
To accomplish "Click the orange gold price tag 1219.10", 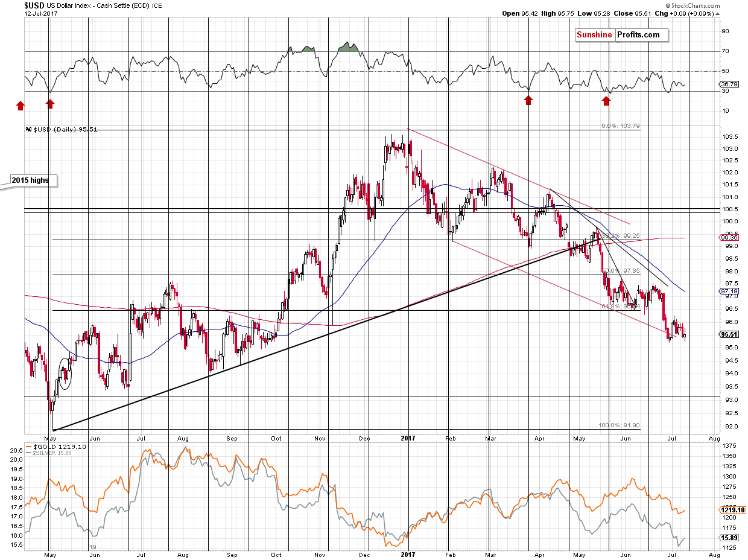I will (x=732, y=510).
